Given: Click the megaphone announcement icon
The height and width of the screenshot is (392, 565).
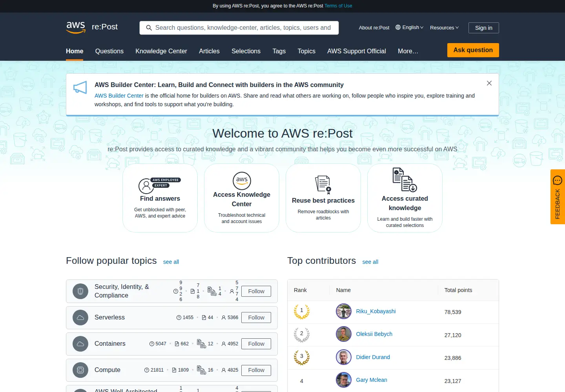Looking at the screenshot, I should (x=80, y=88).
